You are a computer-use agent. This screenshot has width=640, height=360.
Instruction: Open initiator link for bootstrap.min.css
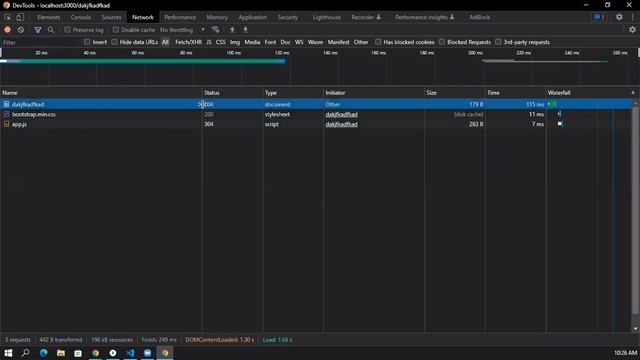[342, 114]
